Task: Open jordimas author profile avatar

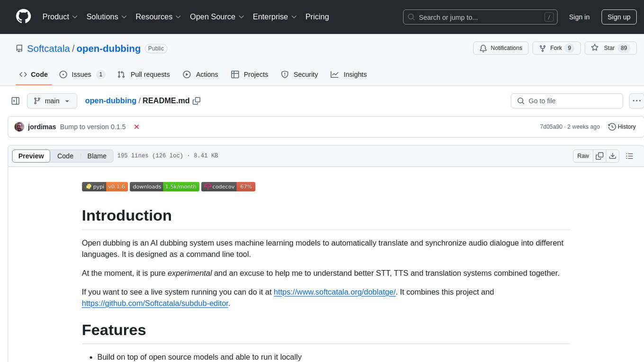Action: pos(19,127)
